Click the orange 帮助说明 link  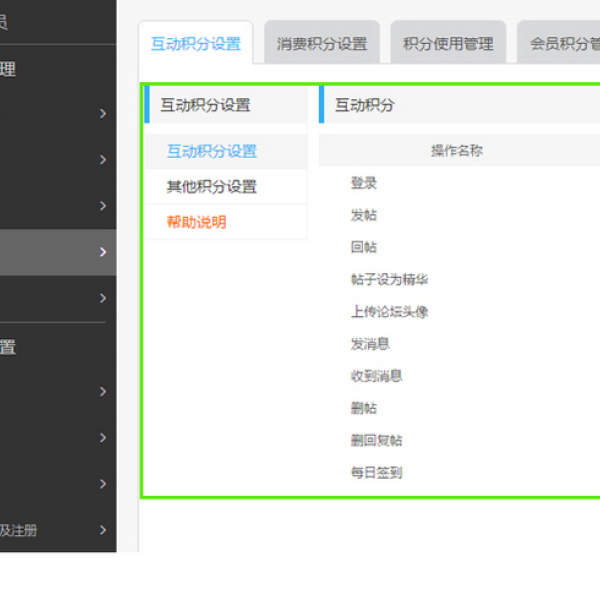(x=197, y=222)
